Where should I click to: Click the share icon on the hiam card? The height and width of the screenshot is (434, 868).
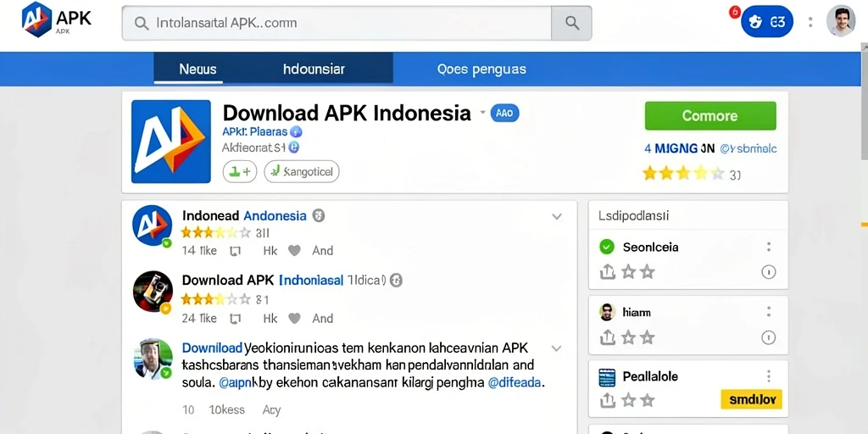coord(607,337)
